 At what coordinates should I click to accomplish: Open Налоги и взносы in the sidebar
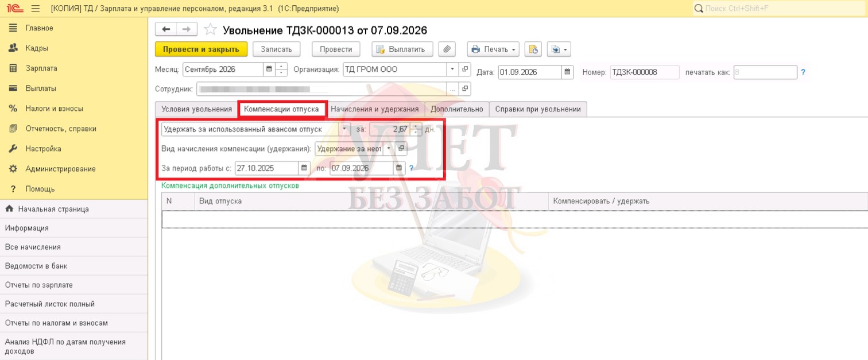pos(55,109)
